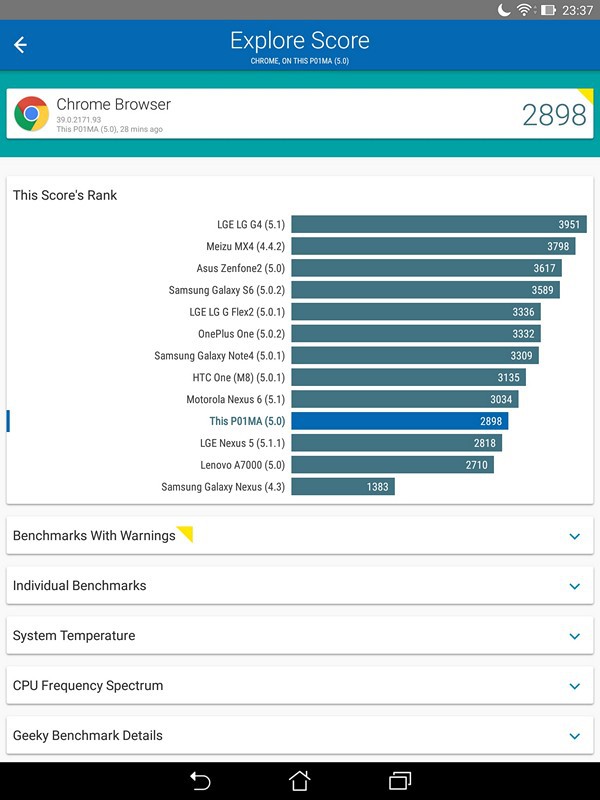The height and width of the screenshot is (800, 600).
Task: Select highlighted This P01MA 2898 bar
Action: tap(399, 421)
